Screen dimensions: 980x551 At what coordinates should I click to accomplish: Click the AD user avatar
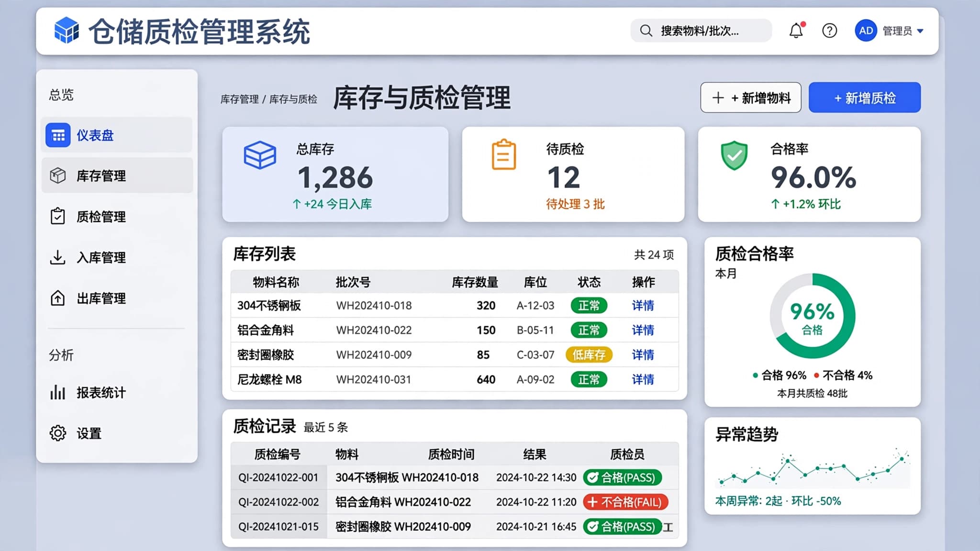866,31
